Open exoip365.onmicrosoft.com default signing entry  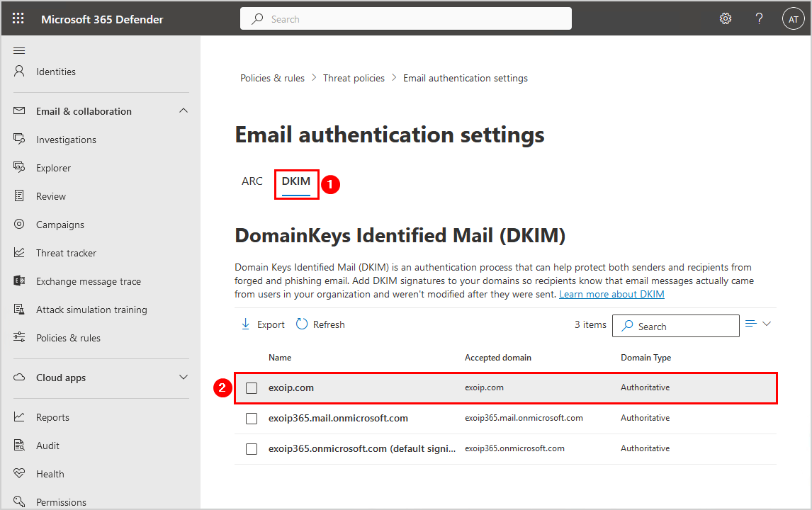[362, 449]
